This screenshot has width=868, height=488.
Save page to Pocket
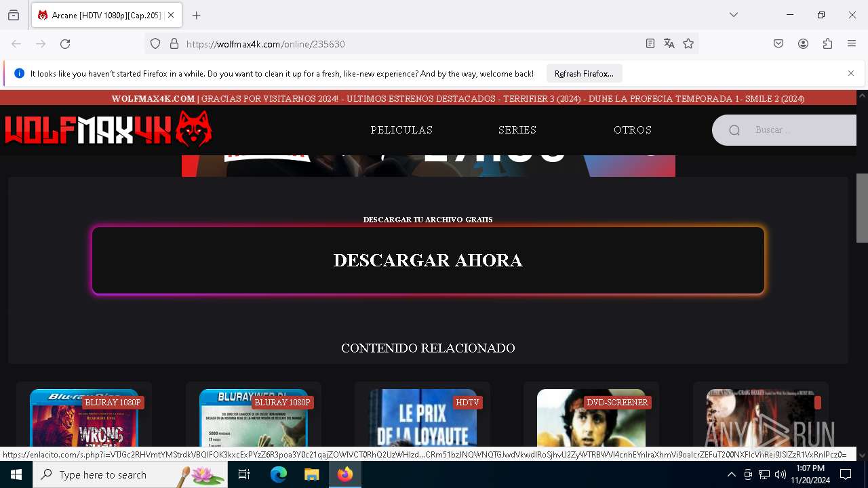[x=778, y=44]
